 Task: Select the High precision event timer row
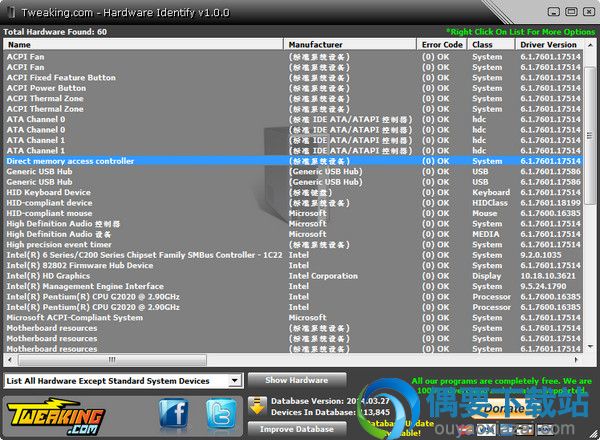click(x=293, y=244)
